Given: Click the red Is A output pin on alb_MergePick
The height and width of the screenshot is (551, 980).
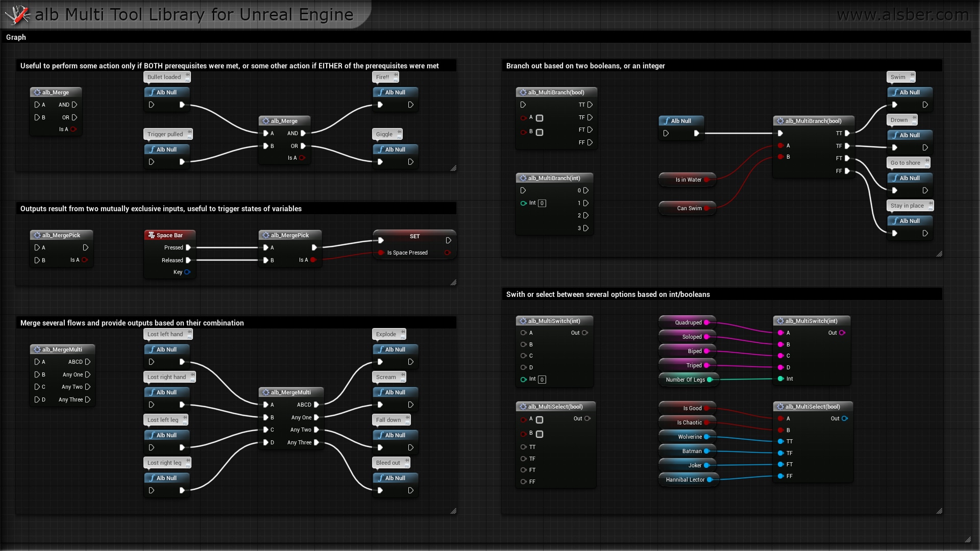Looking at the screenshot, I should click(x=314, y=260).
